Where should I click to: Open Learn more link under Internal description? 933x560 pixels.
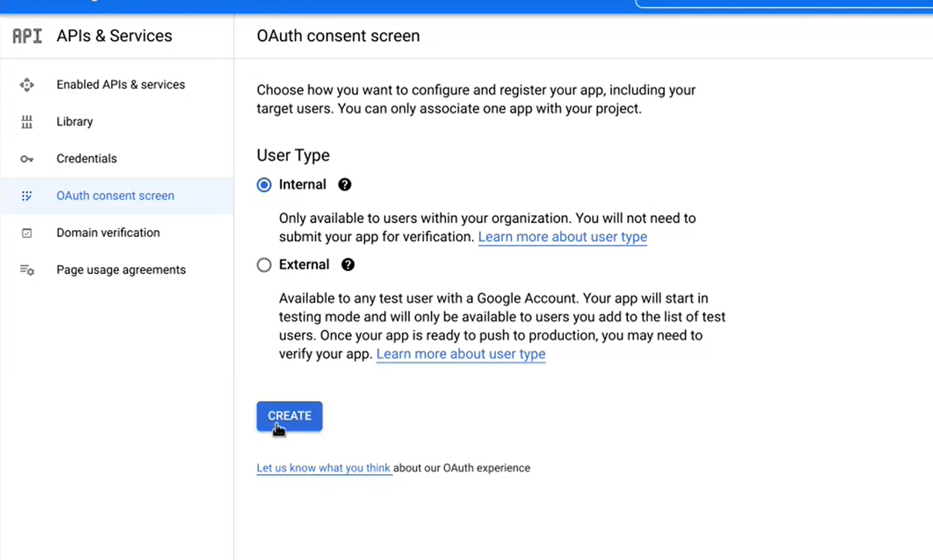(562, 237)
